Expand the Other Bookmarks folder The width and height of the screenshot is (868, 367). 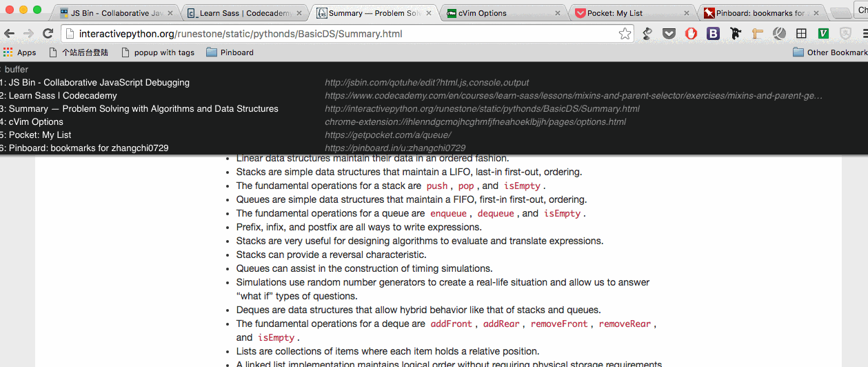[830, 52]
